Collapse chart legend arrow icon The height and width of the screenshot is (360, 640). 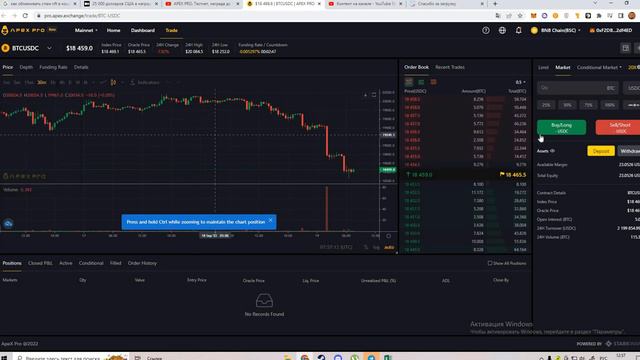click(x=365, y=95)
